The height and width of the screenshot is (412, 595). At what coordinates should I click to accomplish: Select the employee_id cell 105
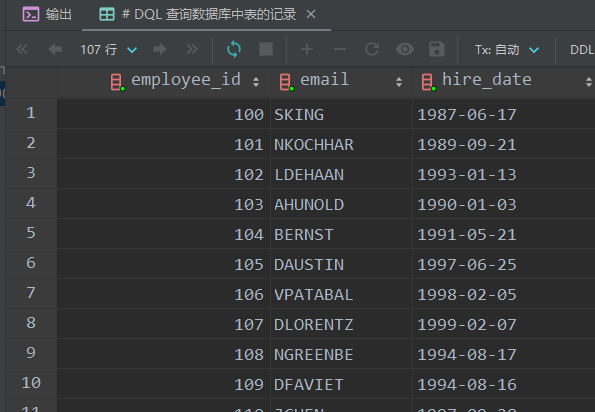[x=164, y=264]
